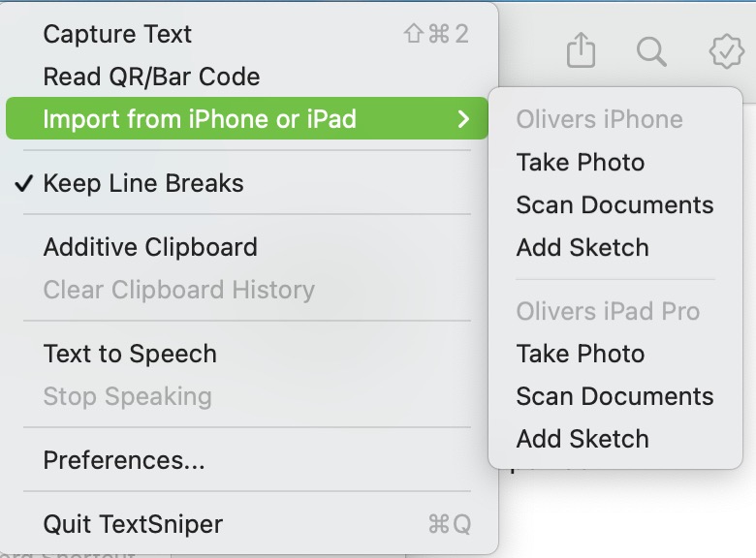The image size is (756, 558).
Task: Open Import from iPhone or iPad submenu
Action: [x=247, y=118]
